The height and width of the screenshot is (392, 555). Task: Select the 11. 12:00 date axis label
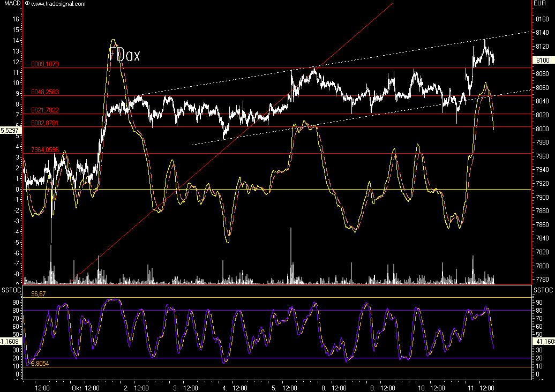[479, 387]
